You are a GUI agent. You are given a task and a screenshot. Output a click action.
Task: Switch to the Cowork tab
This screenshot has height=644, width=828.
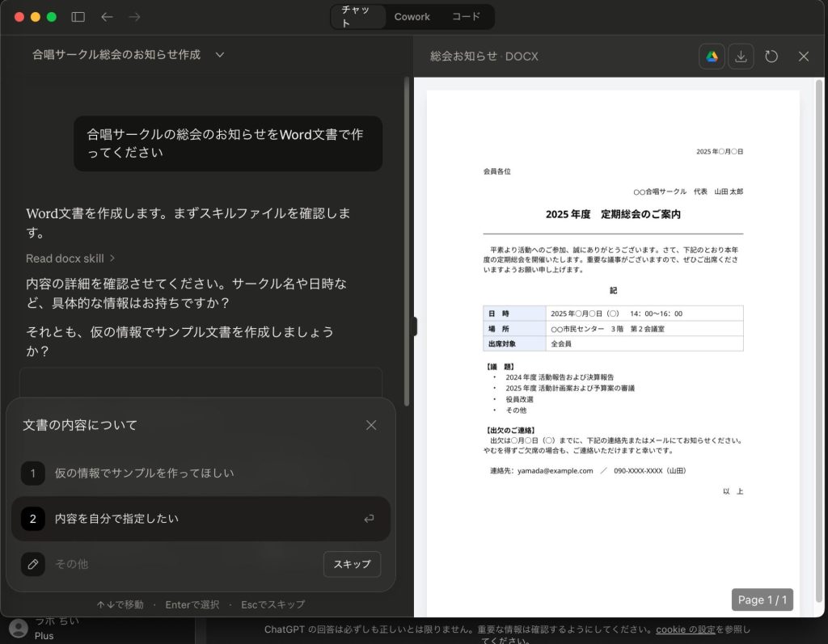pos(412,17)
